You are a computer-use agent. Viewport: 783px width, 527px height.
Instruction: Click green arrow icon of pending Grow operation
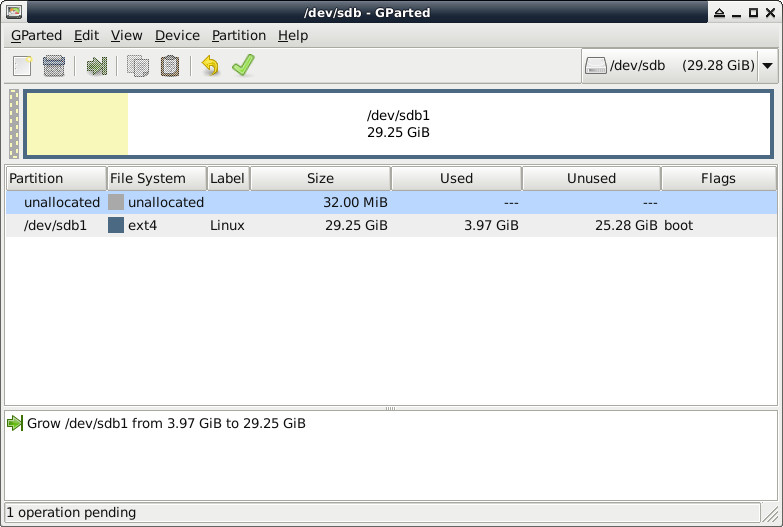pyautogui.click(x=15, y=423)
